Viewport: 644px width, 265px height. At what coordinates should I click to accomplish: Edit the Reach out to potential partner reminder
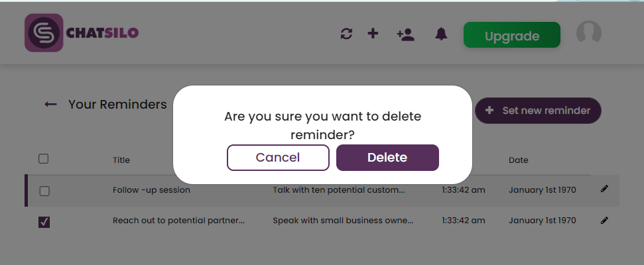point(604,220)
